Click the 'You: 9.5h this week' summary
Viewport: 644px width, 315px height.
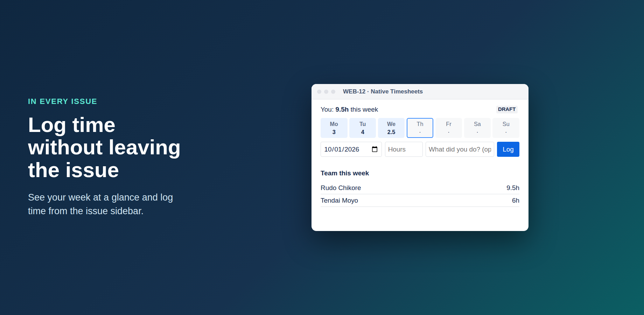(349, 110)
